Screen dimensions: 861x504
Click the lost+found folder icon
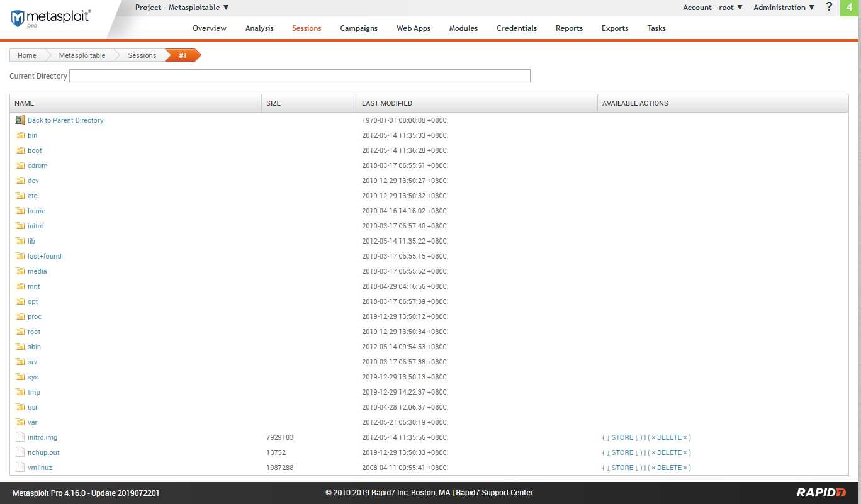20,256
